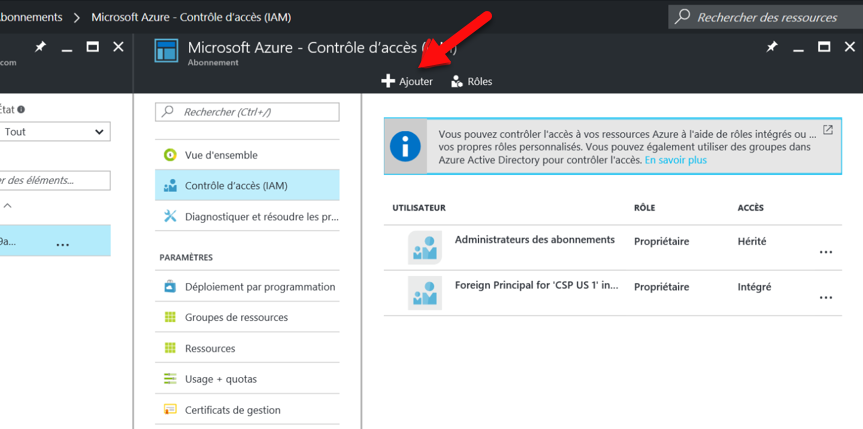Go to Microsoft Azure - Contrôle d'accès breadcrumb
This screenshot has height=429, width=863.
tap(191, 17)
